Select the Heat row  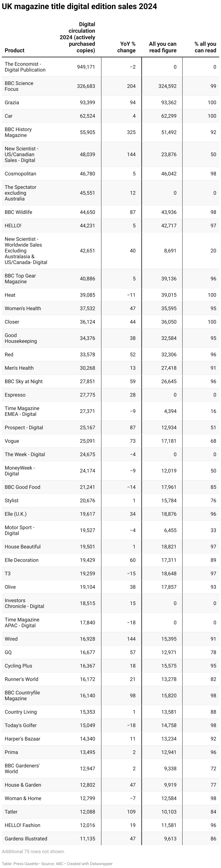pos(110,295)
